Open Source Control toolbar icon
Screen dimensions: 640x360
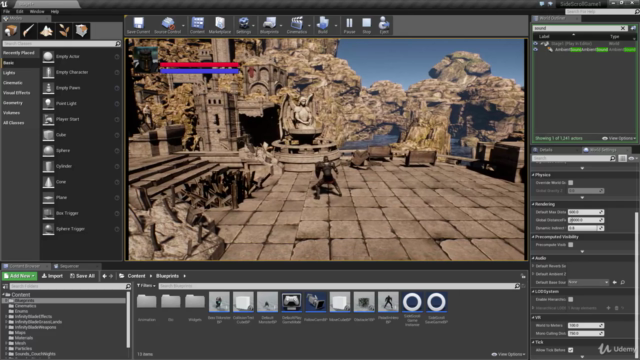(x=167, y=25)
